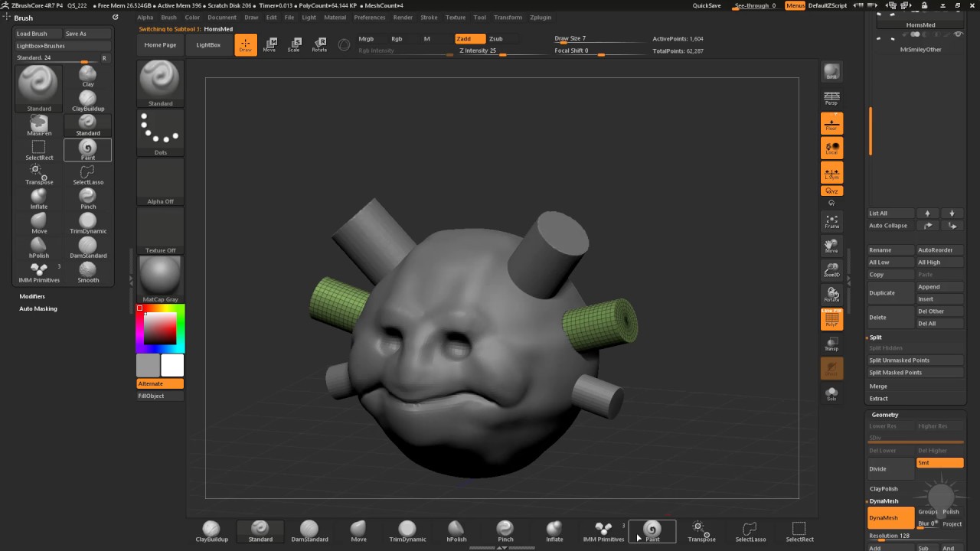Open the Document menu
Viewport: 980px width, 551px height.
click(222, 17)
